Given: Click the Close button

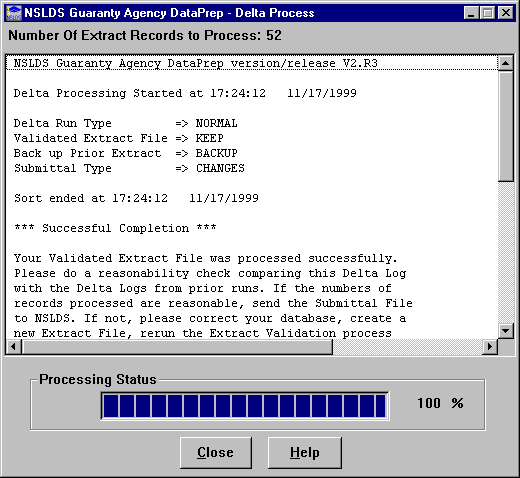Looking at the screenshot, I should pyautogui.click(x=216, y=453).
